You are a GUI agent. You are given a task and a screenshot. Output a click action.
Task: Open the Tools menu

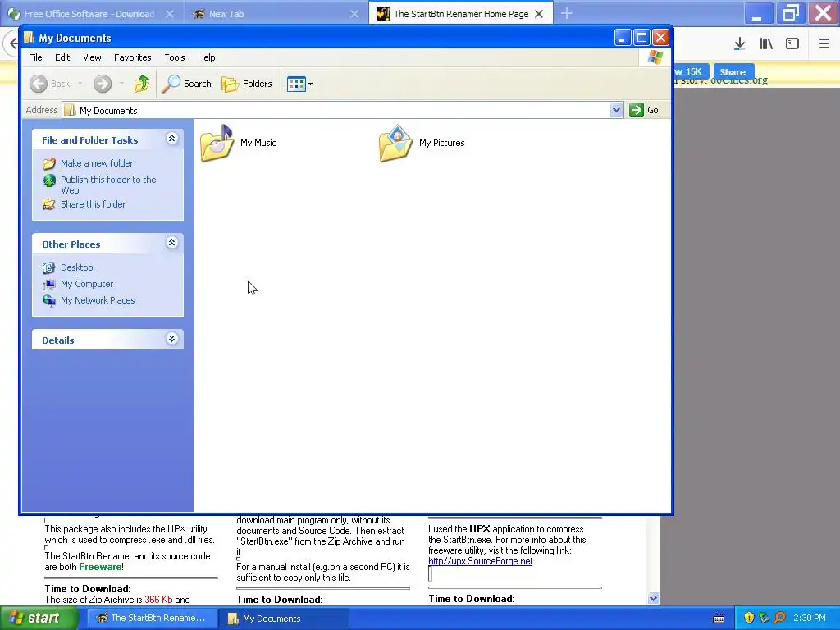click(x=175, y=57)
